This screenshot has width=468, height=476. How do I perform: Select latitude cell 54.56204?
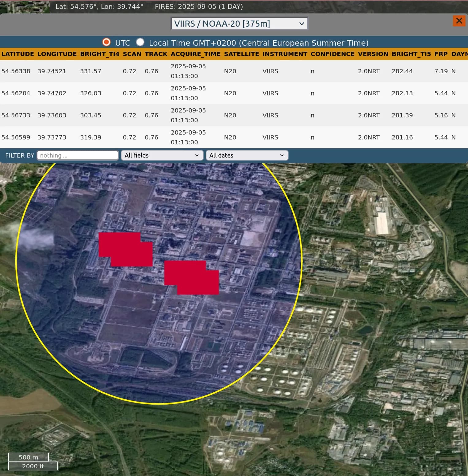pyautogui.click(x=16, y=93)
